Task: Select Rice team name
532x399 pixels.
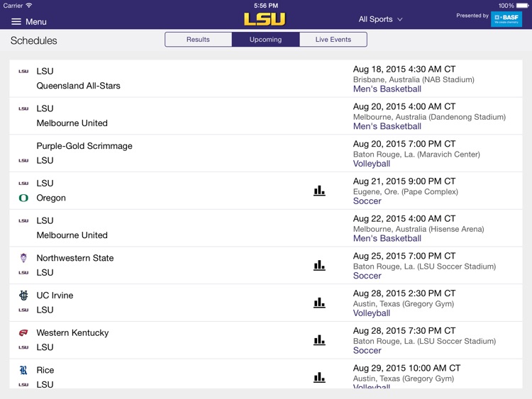Action: coord(45,370)
